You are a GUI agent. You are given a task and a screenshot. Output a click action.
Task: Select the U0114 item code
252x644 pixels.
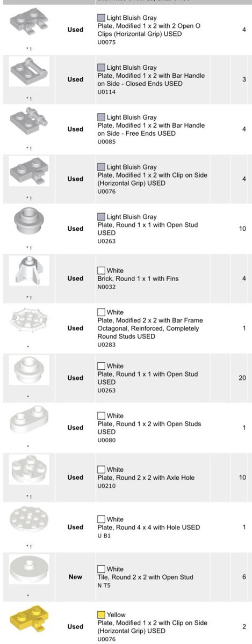click(106, 92)
